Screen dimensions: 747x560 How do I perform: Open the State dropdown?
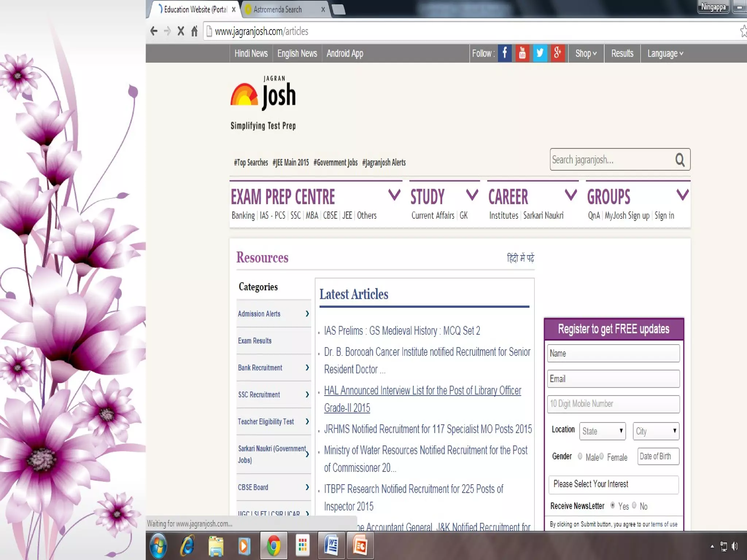tap(603, 431)
